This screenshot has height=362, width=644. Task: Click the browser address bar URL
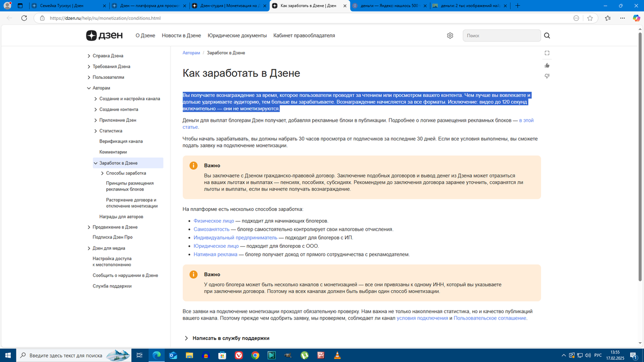105,18
